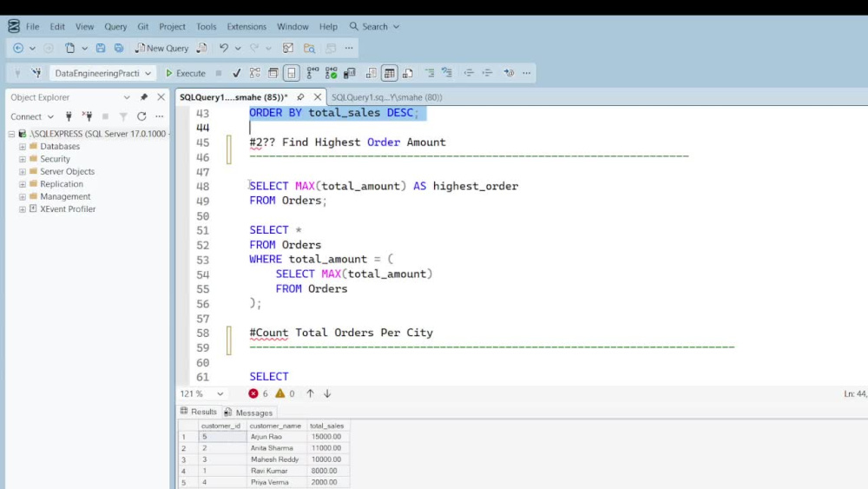868x489 pixels.
Task: Open the Query menu
Action: [115, 27]
